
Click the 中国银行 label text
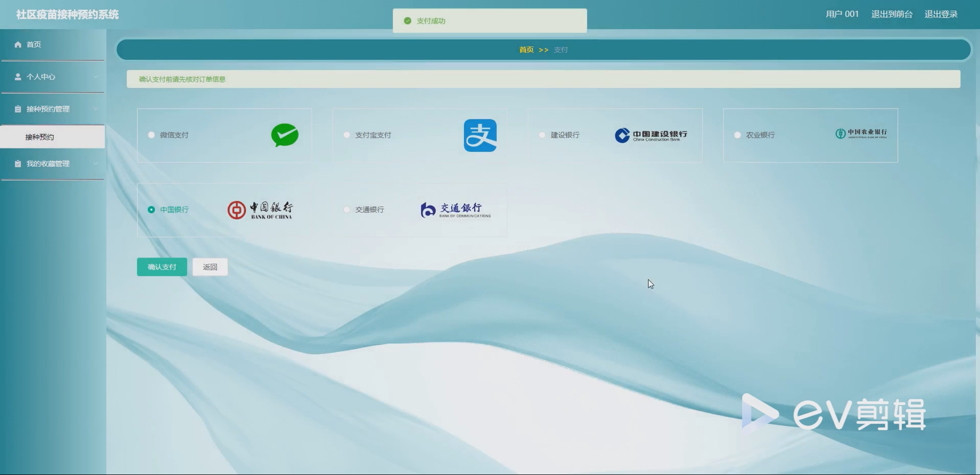[174, 210]
